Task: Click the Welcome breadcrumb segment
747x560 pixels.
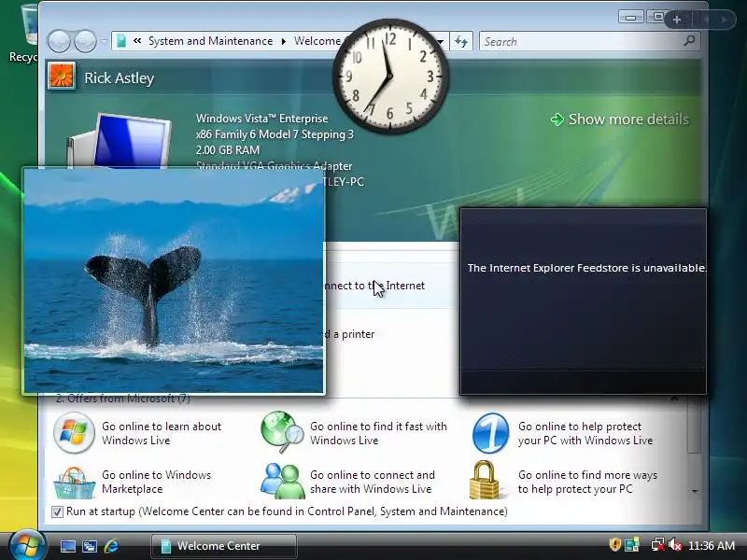Action: point(317,41)
